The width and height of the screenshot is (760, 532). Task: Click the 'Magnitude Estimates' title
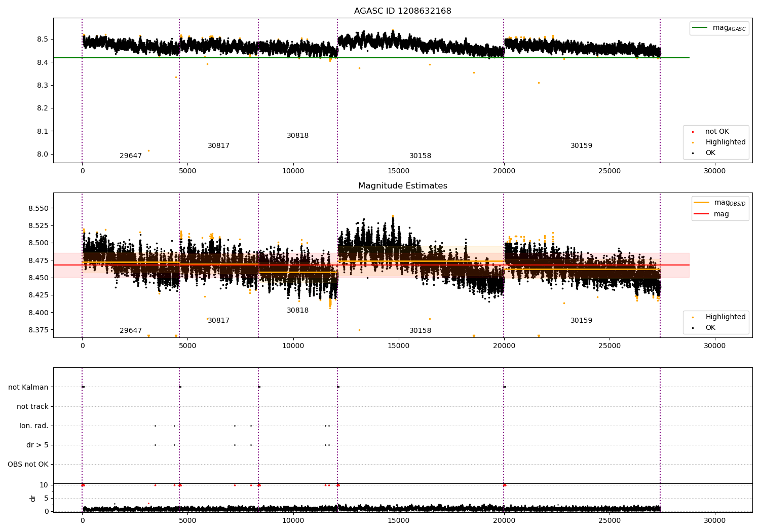[402, 186]
